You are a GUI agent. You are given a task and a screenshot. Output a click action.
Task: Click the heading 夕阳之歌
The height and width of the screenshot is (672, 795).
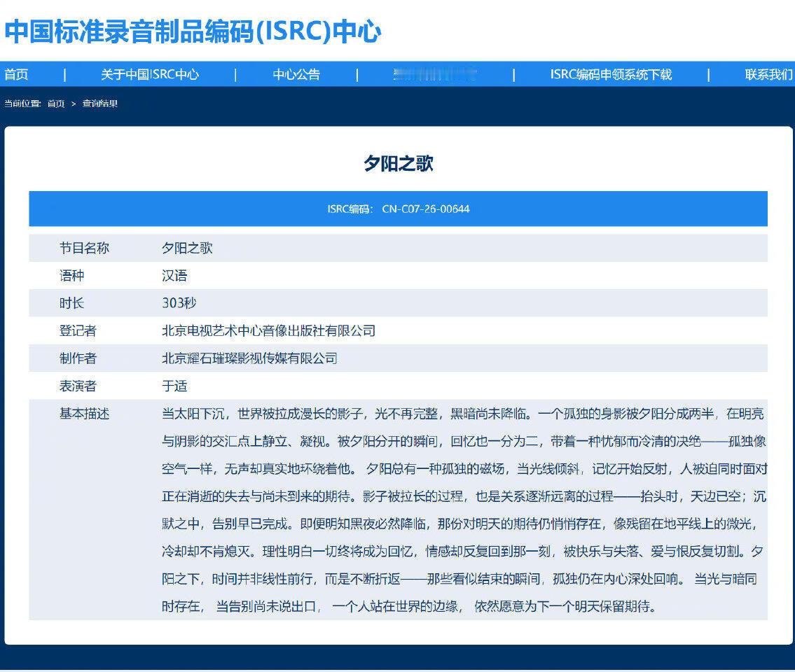(399, 163)
